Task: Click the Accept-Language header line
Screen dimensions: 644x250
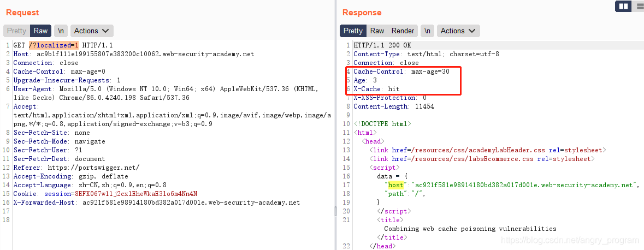Action: [90, 184]
